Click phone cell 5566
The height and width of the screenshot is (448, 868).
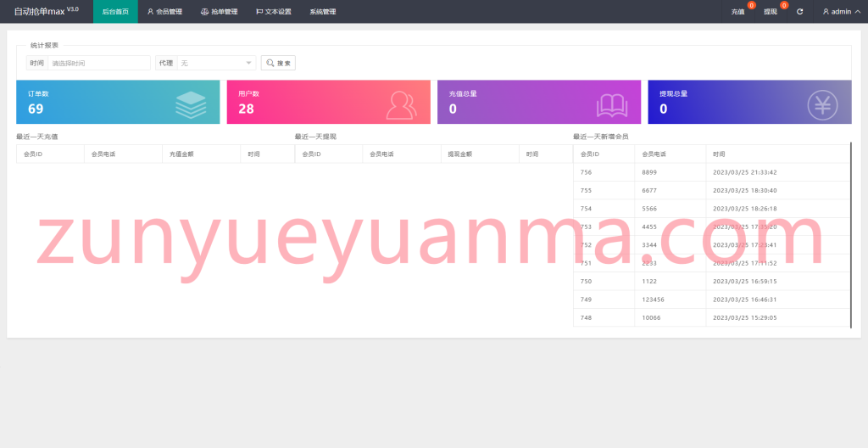[670, 209]
